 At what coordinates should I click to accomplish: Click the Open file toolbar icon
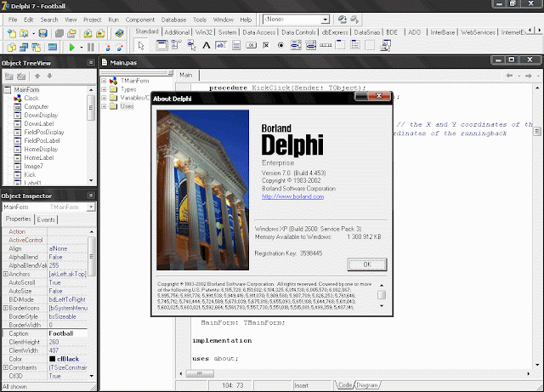click(x=24, y=33)
